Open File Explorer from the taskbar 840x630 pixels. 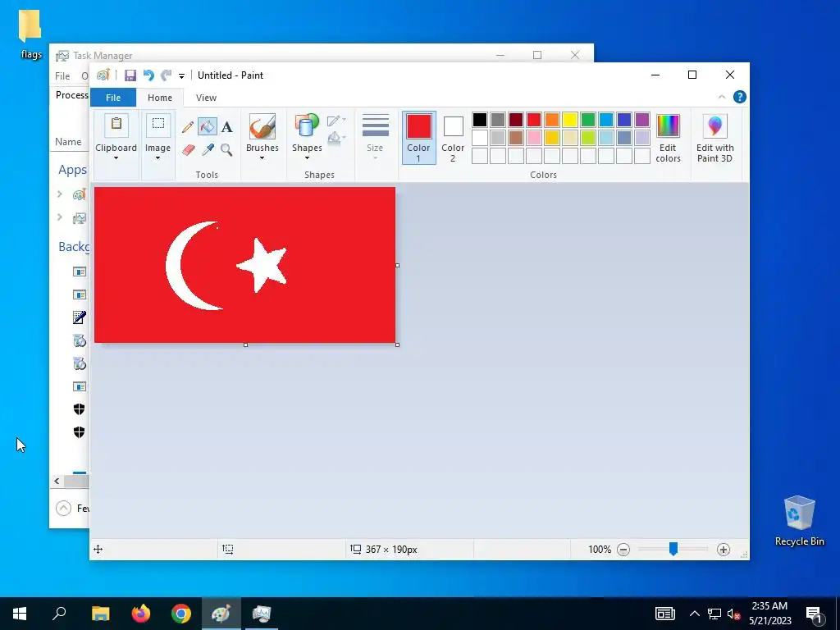pos(101,614)
